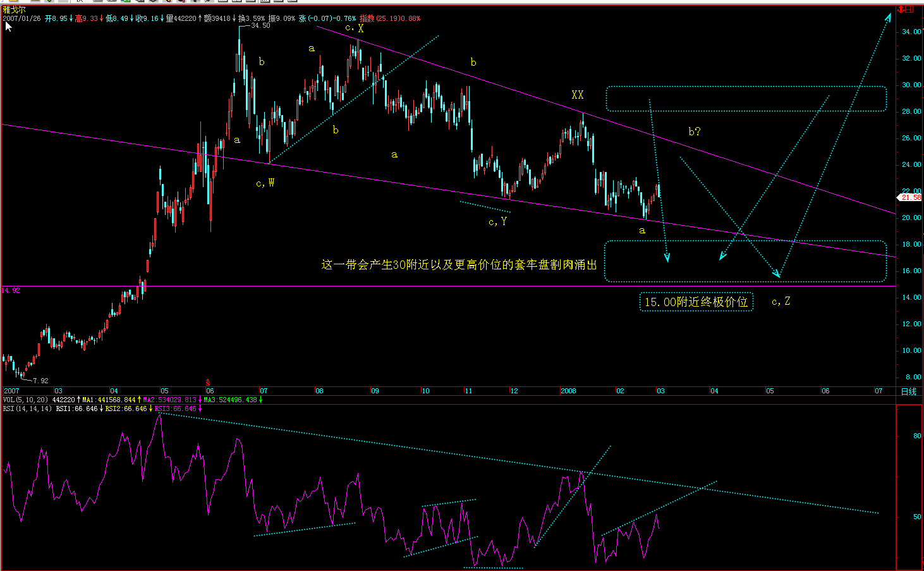Click the volume value 量442220

point(181,18)
